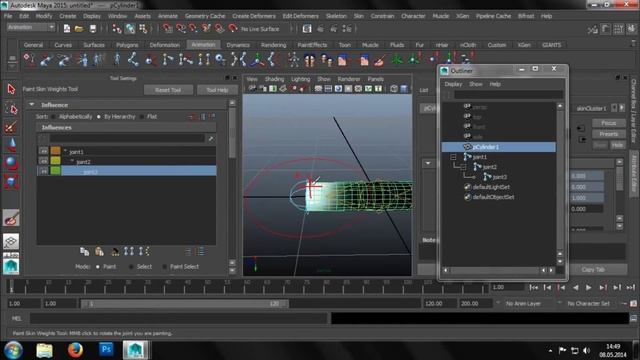Viewport: 640px width, 360px height.
Task: Click joint3 green color swatch
Action: coord(56,171)
